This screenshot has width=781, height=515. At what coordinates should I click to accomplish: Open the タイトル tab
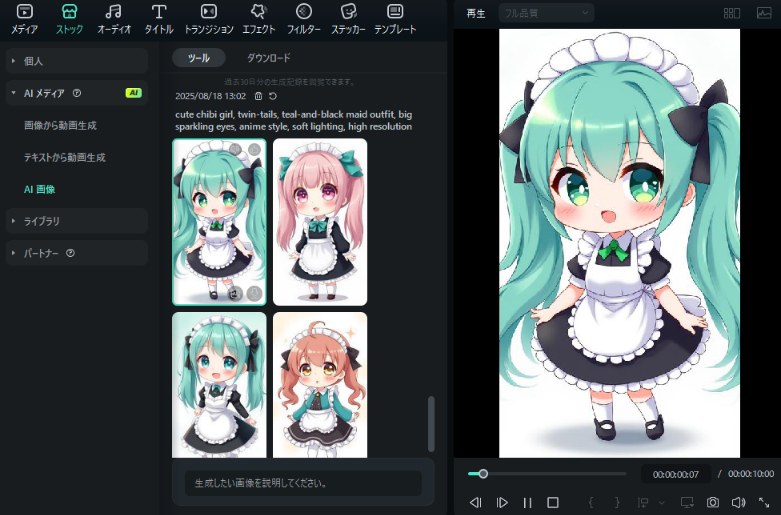point(159,19)
